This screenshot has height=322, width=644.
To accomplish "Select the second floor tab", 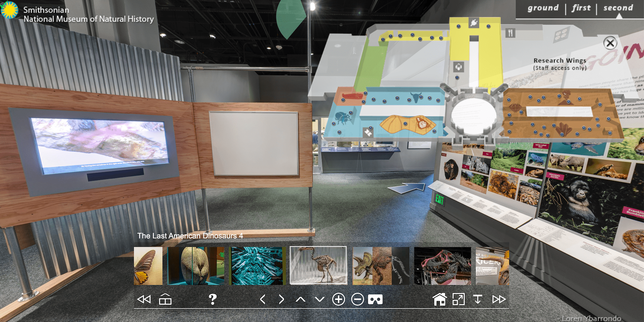I will 618,8.
